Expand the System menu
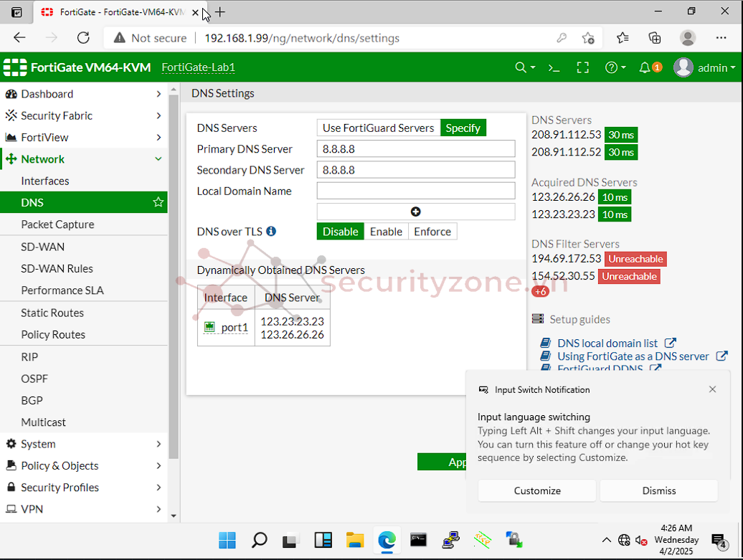 tap(84, 444)
